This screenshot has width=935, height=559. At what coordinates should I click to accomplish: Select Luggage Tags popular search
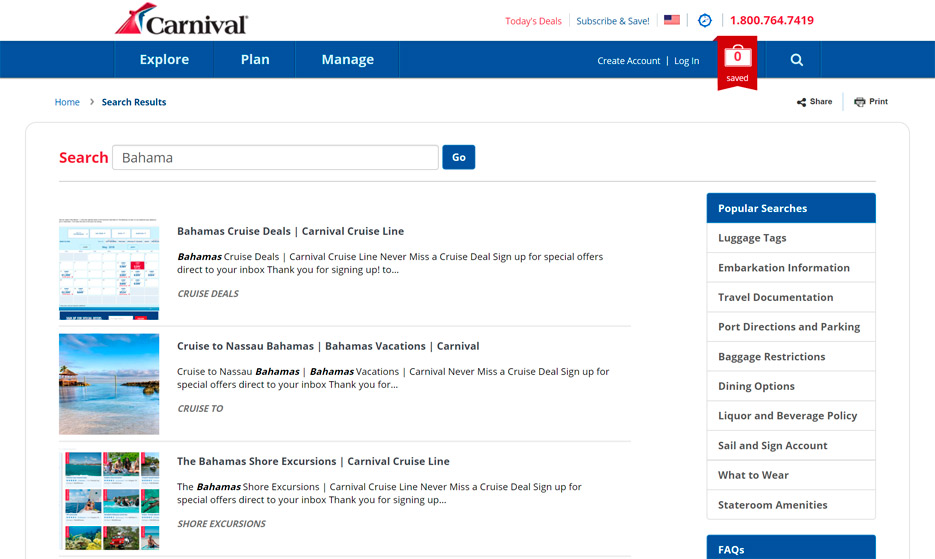tap(791, 238)
